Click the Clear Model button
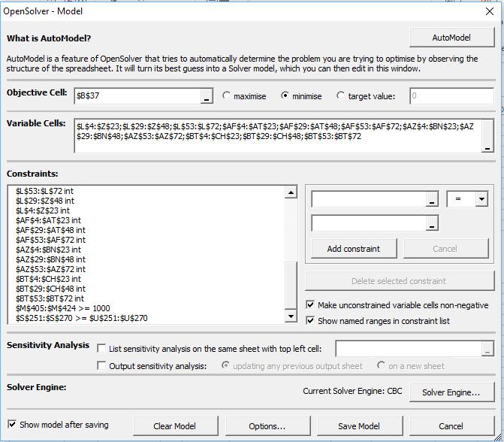The image size is (504, 442). [176, 426]
